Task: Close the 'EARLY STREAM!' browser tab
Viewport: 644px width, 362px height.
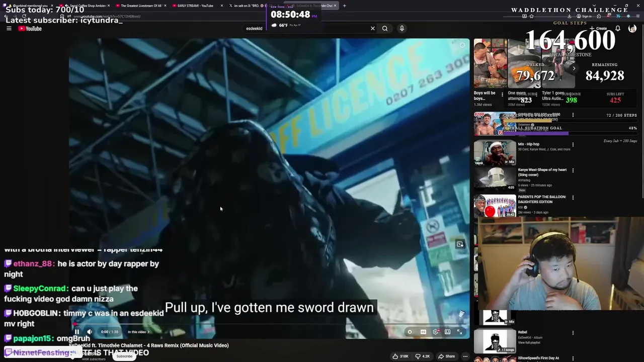Action: pyautogui.click(x=222, y=6)
